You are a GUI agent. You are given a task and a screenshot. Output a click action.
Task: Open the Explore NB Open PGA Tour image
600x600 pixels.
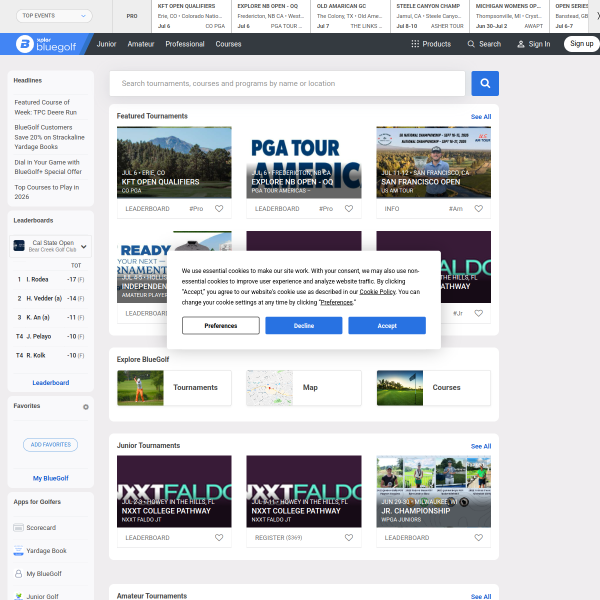(x=304, y=163)
